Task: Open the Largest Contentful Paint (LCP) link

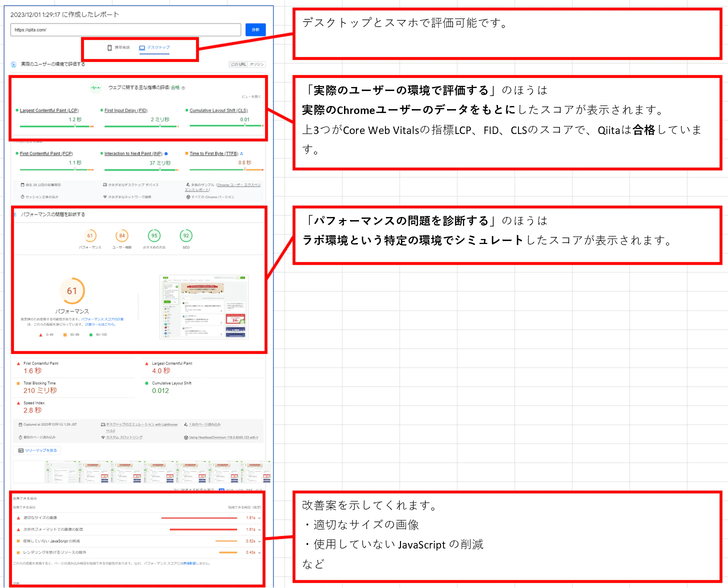Action: [49, 110]
